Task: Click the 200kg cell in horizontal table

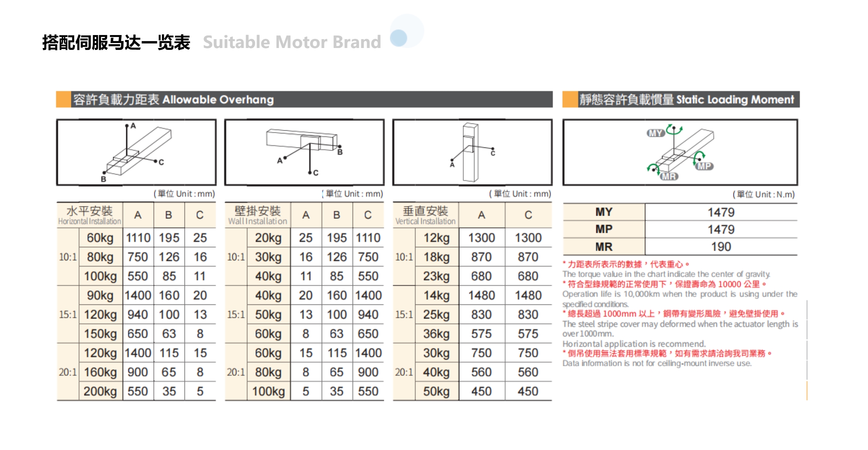Action: tap(100, 391)
